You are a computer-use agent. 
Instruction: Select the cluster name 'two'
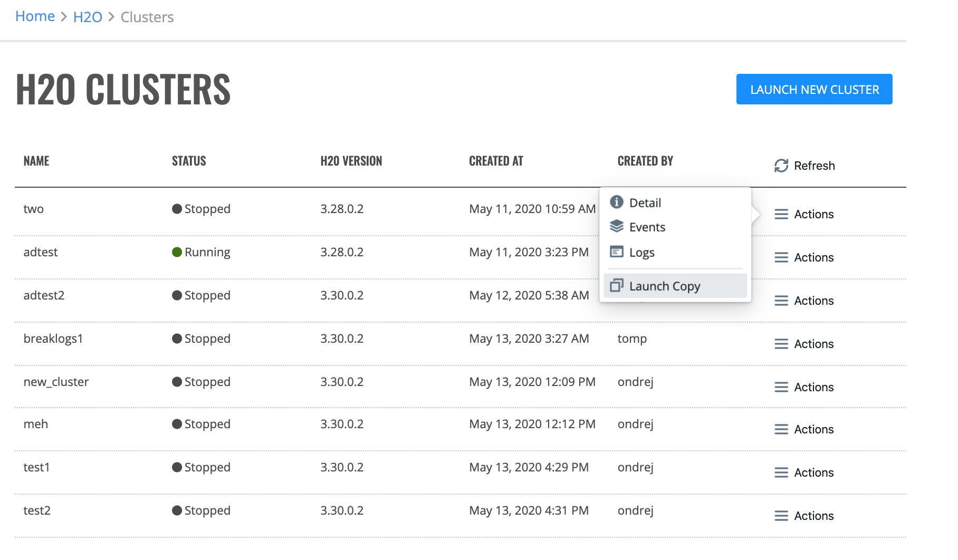33,209
